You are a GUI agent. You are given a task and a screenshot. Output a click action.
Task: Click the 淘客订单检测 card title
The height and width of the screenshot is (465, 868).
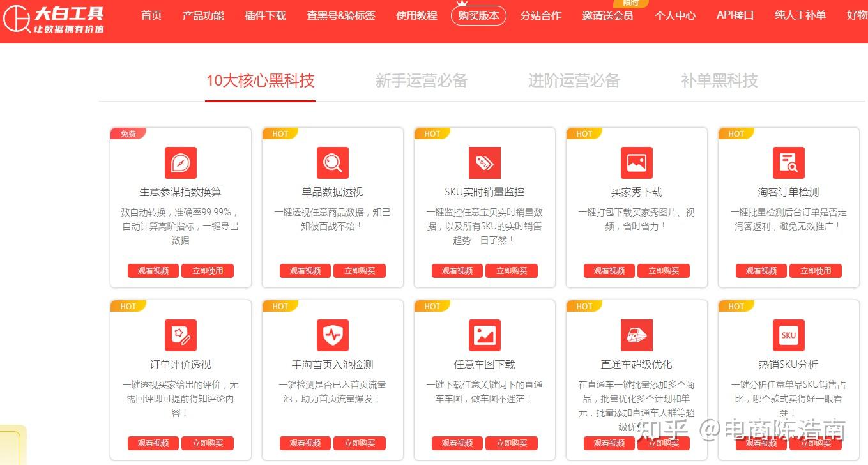tap(789, 192)
